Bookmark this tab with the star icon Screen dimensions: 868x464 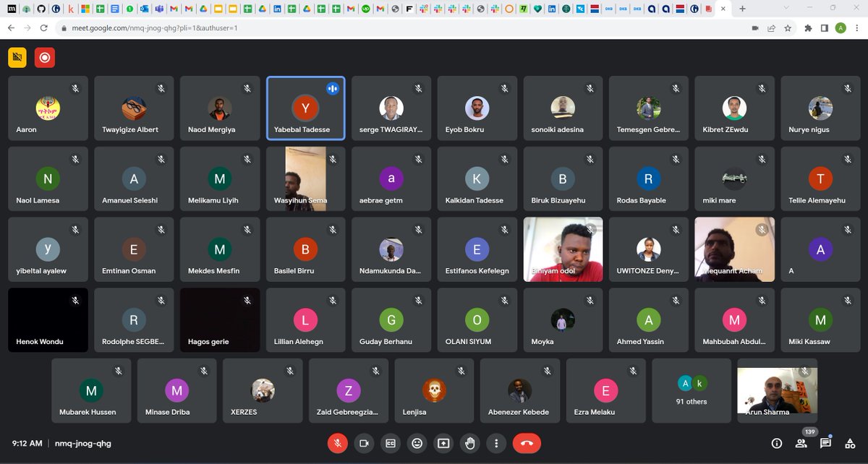(x=787, y=28)
